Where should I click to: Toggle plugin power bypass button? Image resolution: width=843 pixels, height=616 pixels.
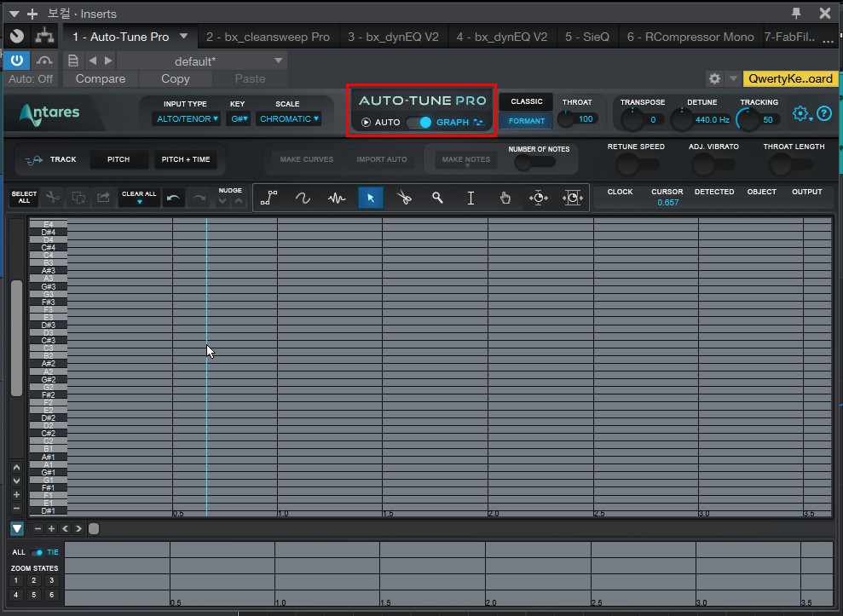click(x=17, y=60)
